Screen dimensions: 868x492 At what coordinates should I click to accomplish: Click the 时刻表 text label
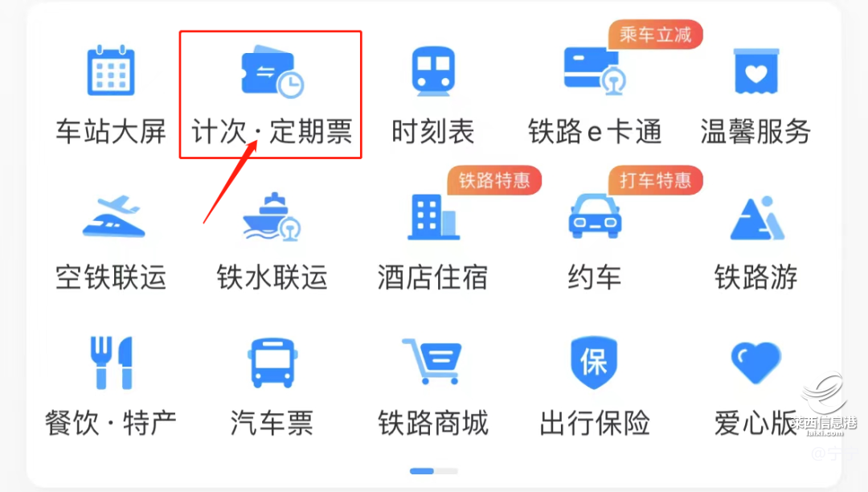click(433, 132)
